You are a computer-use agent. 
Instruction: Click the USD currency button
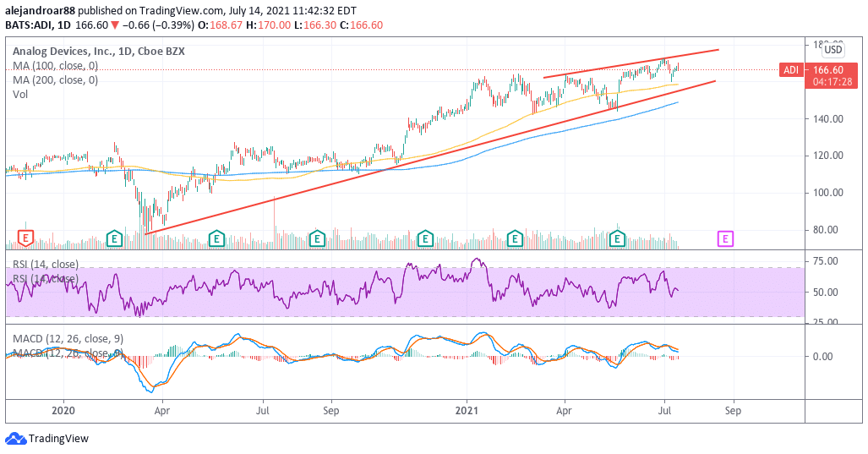(833, 50)
